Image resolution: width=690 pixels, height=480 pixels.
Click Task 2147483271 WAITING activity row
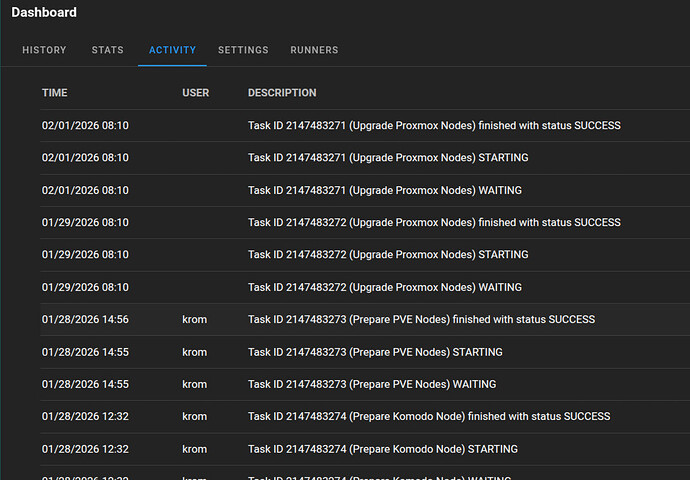point(385,190)
